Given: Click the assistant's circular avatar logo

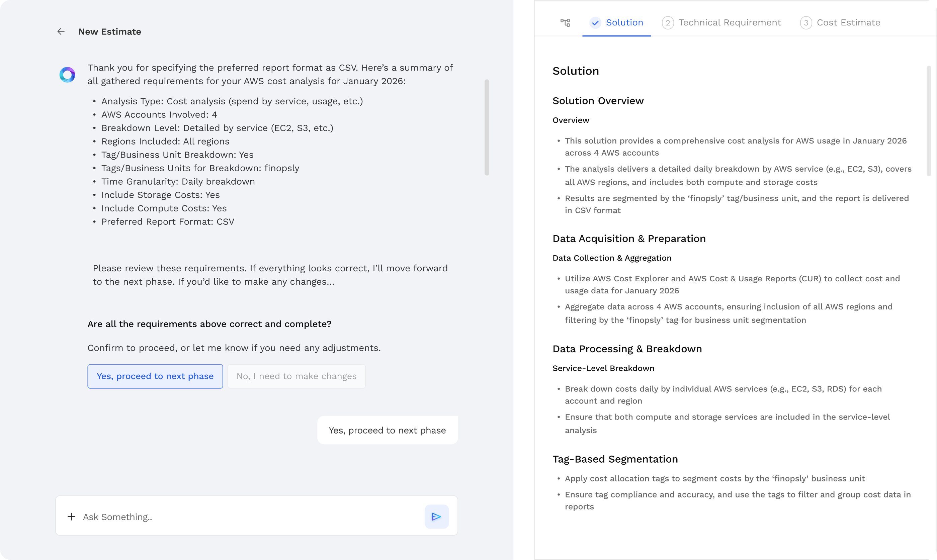Looking at the screenshot, I should (x=68, y=75).
